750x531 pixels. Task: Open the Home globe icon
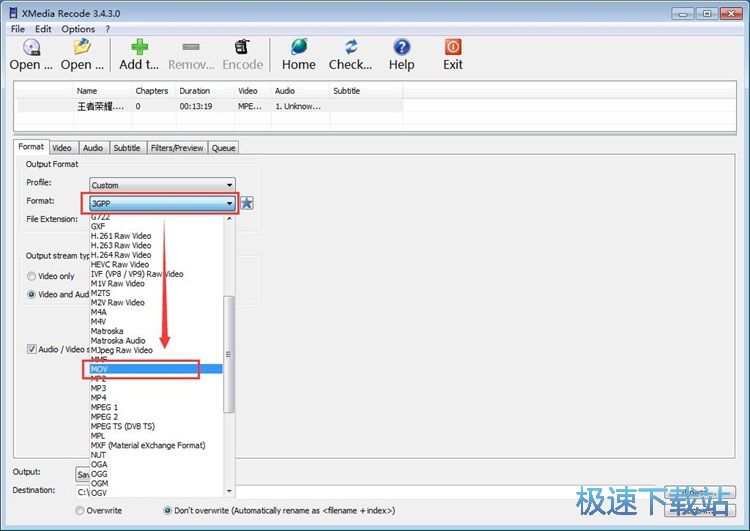pyautogui.click(x=299, y=47)
